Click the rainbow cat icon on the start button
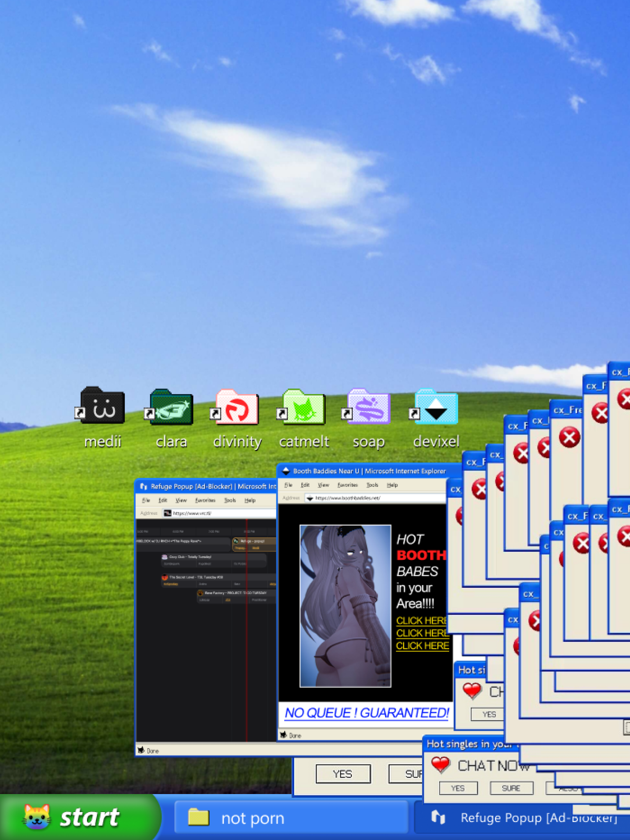The width and height of the screenshot is (630, 840). coord(37,817)
